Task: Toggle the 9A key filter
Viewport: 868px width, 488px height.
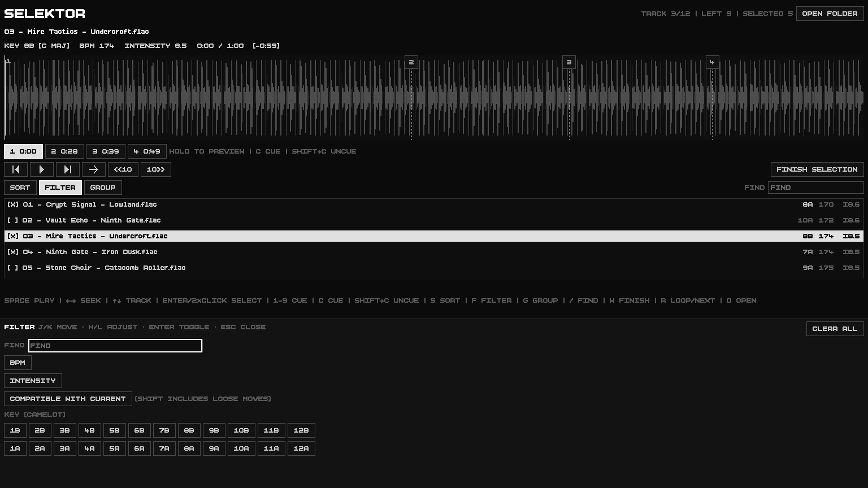Action: click(x=214, y=448)
